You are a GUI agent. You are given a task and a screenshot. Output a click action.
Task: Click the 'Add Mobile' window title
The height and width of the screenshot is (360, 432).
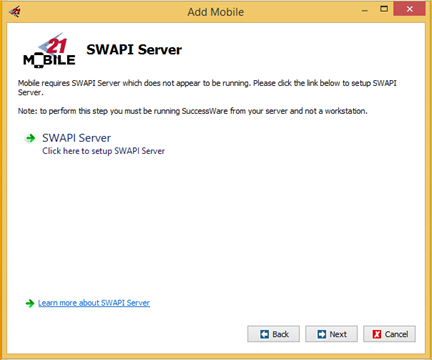pyautogui.click(x=216, y=12)
